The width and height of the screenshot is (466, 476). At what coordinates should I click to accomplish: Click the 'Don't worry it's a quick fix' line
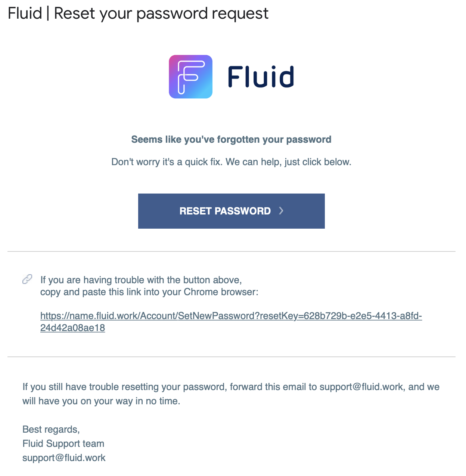[231, 162]
